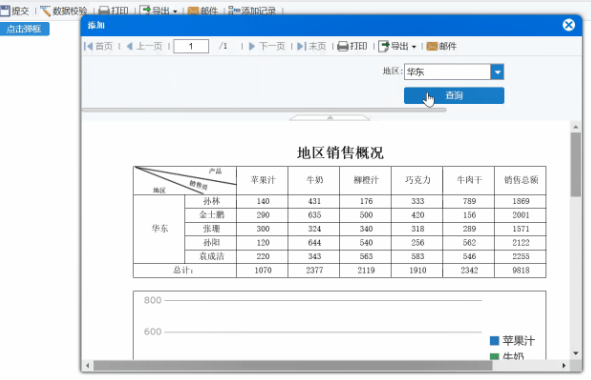Click the vertical scrollbar down arrow

576,353
